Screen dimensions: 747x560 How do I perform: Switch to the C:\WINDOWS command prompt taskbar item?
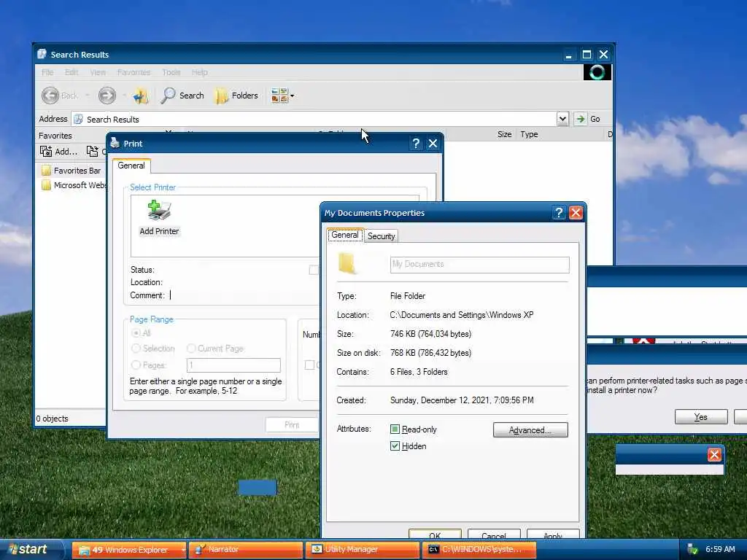(479, 550)
